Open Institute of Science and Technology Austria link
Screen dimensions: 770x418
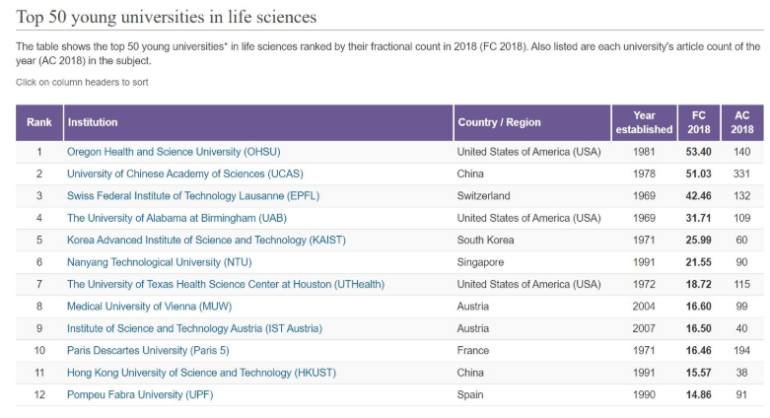coord(194,329)
